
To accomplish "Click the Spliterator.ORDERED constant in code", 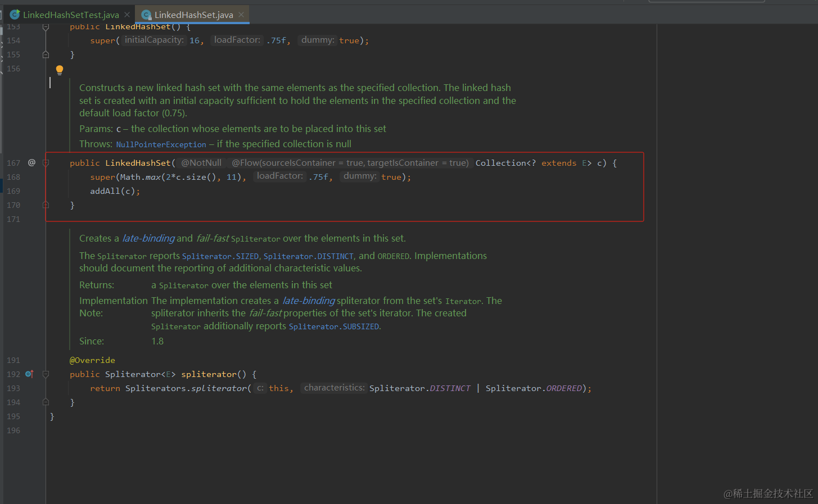I will pyautogui.click(x=534, y=388).
